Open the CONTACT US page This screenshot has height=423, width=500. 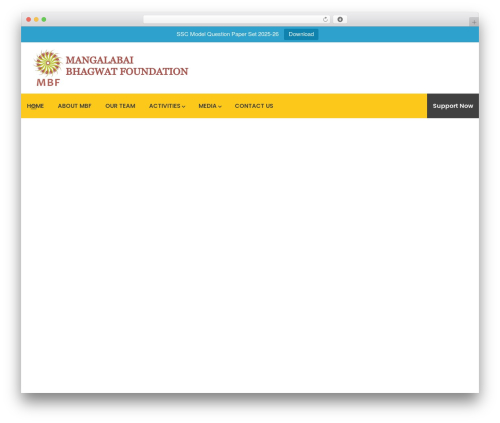coord(254,106)
